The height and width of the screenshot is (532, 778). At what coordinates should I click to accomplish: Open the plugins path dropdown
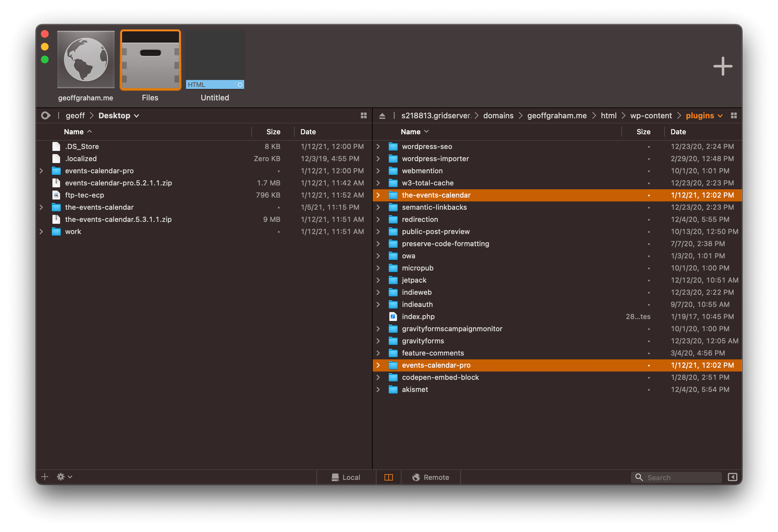[x=704, y=115]
